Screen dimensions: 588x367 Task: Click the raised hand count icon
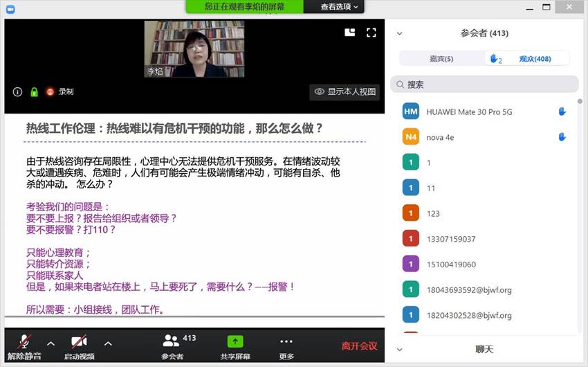tap(496, 59)
